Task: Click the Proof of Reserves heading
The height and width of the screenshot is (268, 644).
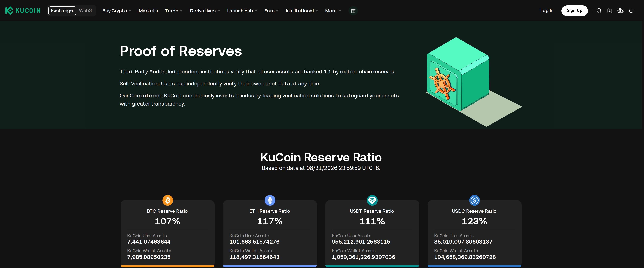Action: click(x=180, y=51)
